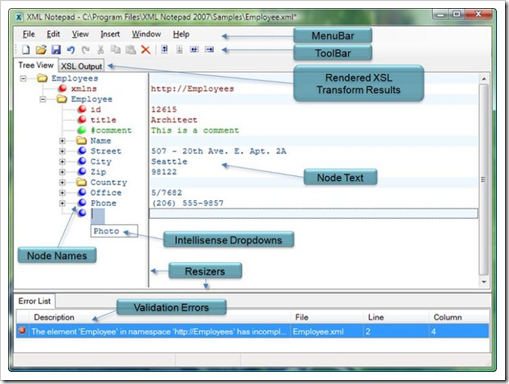Expand the Office node
Image resolution: width=509 pixels, height=384 pixels.
pyautogui.click(x=62, y=193)
